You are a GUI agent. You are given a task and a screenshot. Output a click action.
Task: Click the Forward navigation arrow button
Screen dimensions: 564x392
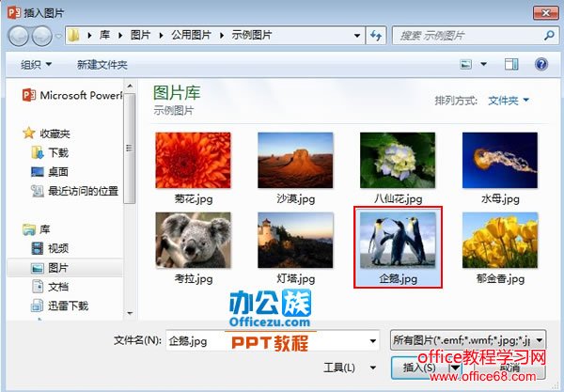coord(41,36)
